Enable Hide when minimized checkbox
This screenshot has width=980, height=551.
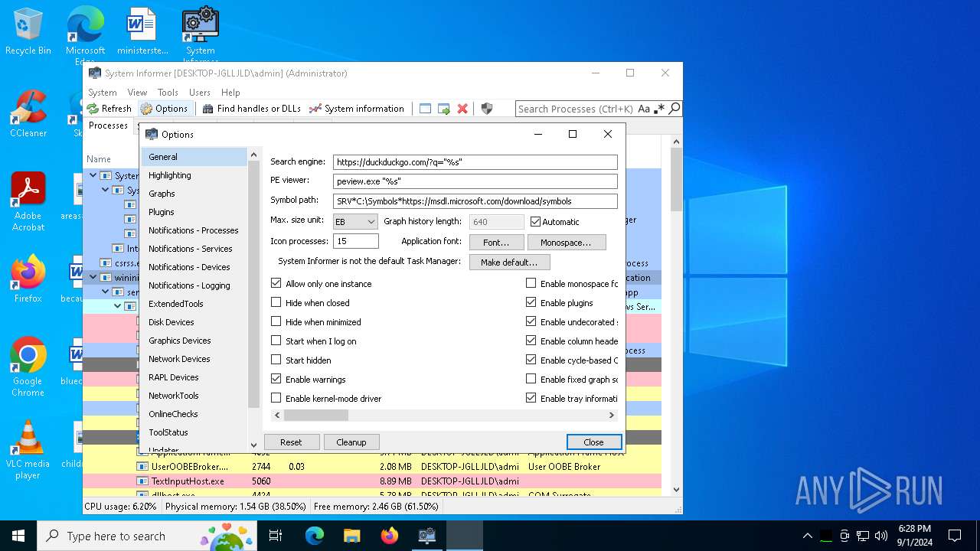point(276,321)
